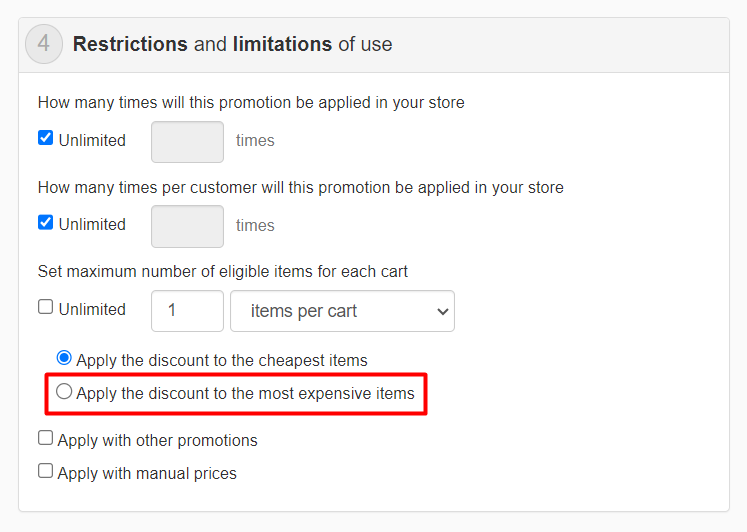Click the 'Apply with other promotions' label text
This screenshot has width=747, height=532.
(158, 441)
